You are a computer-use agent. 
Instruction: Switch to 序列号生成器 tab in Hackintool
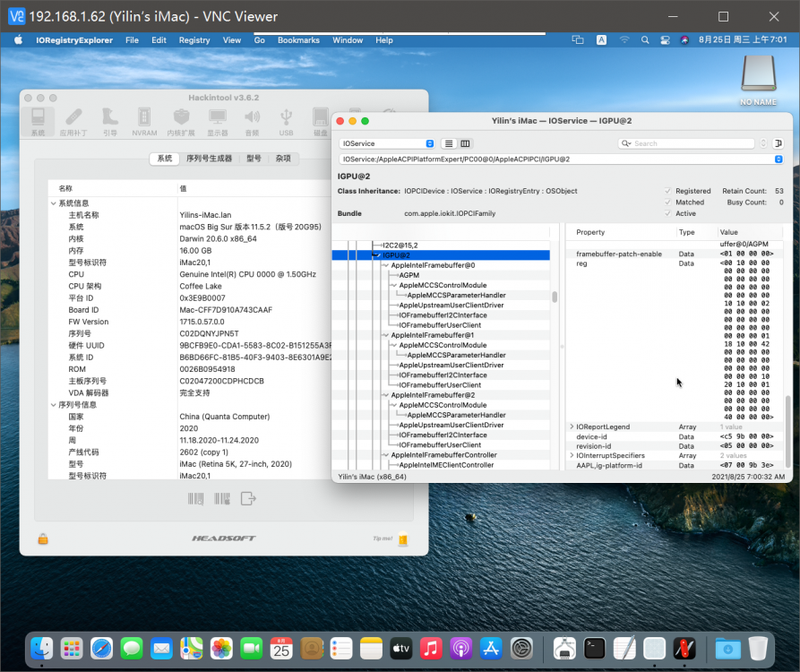click(x=210, y=159)
